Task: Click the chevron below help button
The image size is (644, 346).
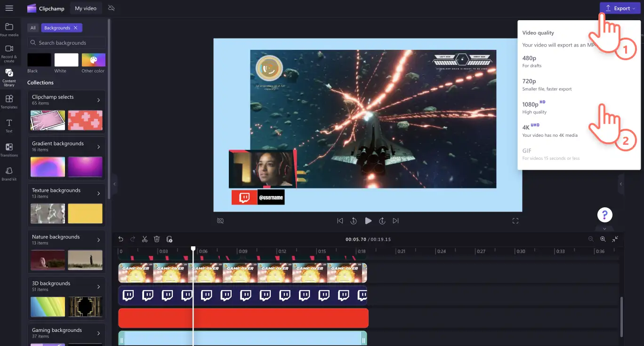Action: [x=604, y=228]
